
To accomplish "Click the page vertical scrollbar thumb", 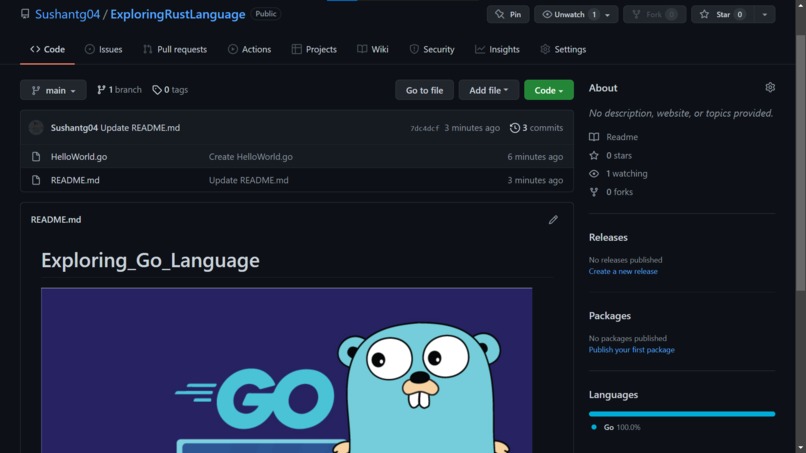I will point(800,162).
